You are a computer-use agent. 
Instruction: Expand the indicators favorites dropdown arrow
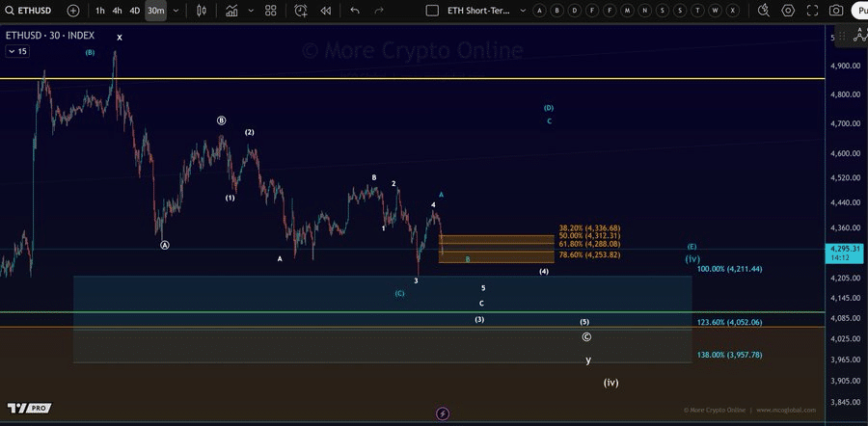click(249, 11)
